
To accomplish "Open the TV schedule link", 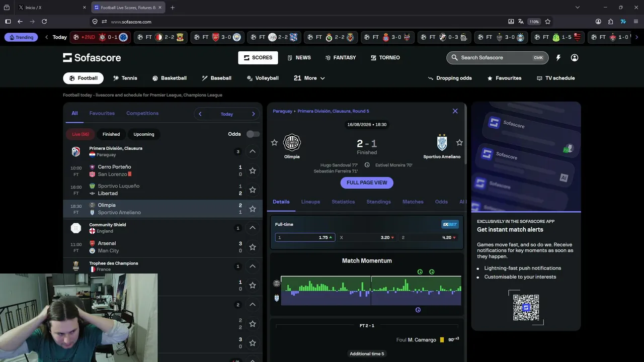I will click(555, 78).
